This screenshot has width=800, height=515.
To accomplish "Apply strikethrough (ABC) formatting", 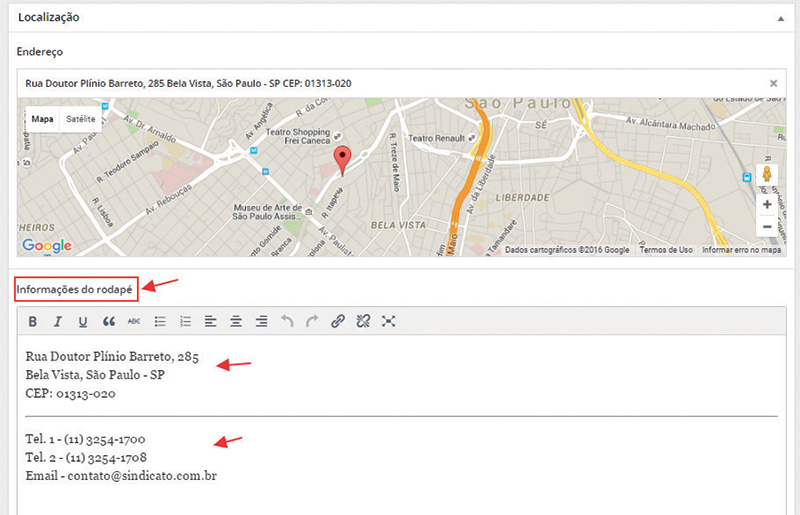I will coord(134,322).
